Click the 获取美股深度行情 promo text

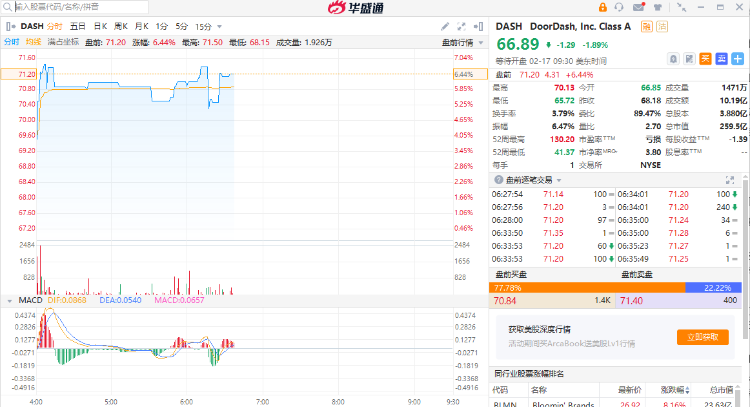coord(539,330)
